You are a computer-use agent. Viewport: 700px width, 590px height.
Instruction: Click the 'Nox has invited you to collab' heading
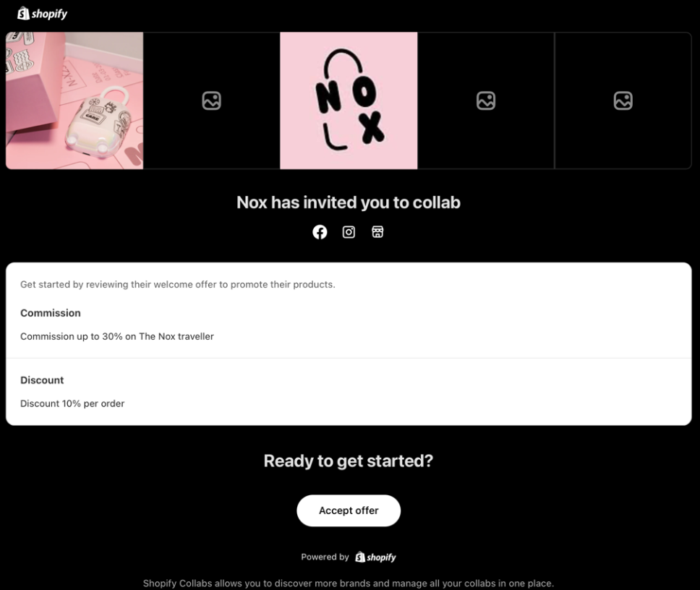pyautogui.click(x=349, y=202)
